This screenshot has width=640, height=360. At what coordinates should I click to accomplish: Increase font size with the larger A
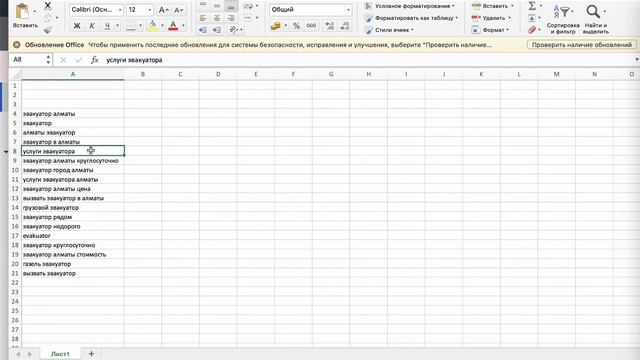163,10
